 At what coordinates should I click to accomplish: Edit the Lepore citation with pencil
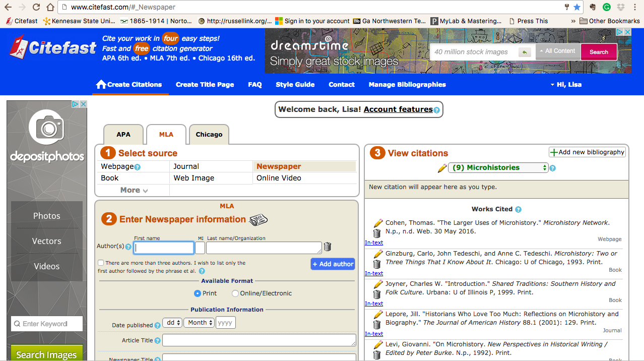point(378,314)
